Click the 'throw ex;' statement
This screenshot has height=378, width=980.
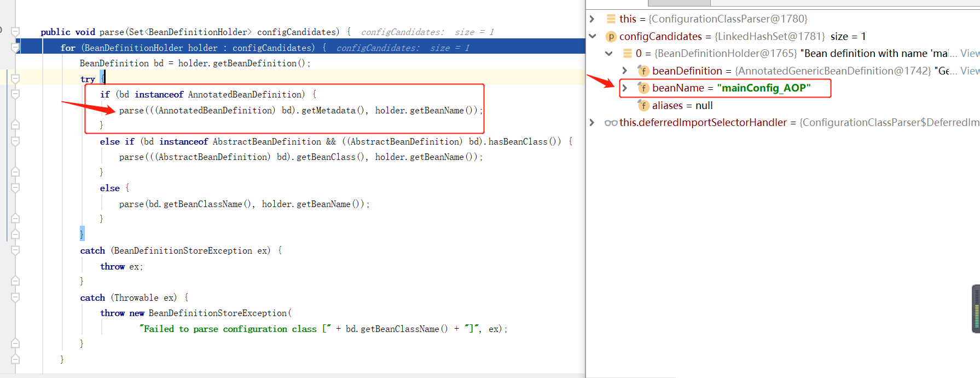pos(121,266)
